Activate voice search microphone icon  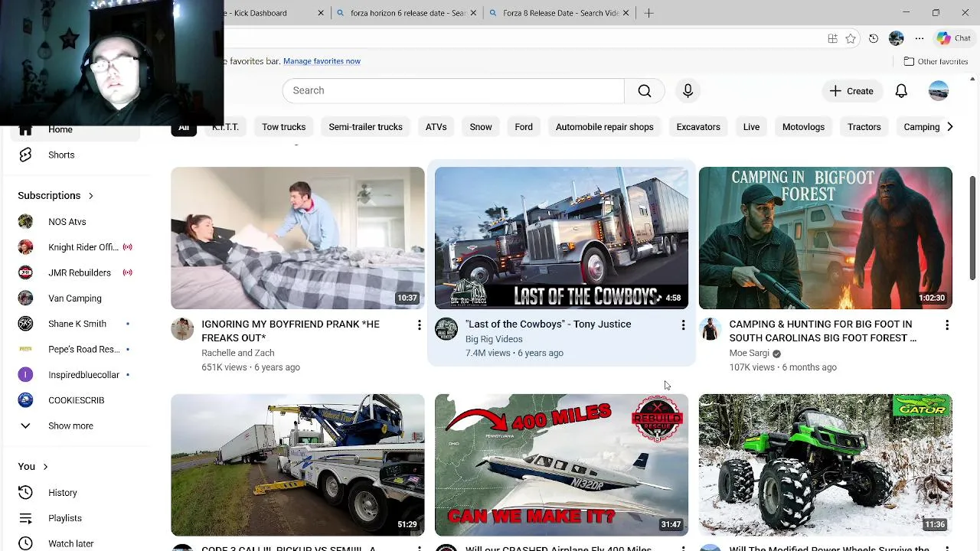(x=688, y=90)
